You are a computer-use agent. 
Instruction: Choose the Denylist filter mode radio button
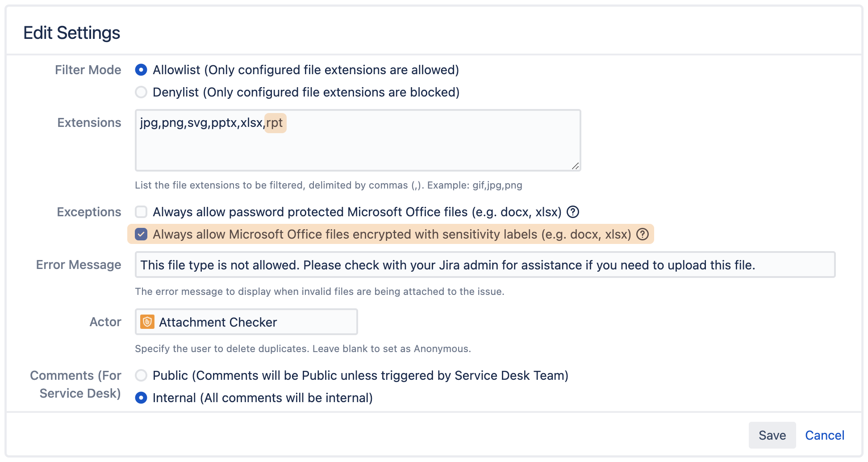141,92
